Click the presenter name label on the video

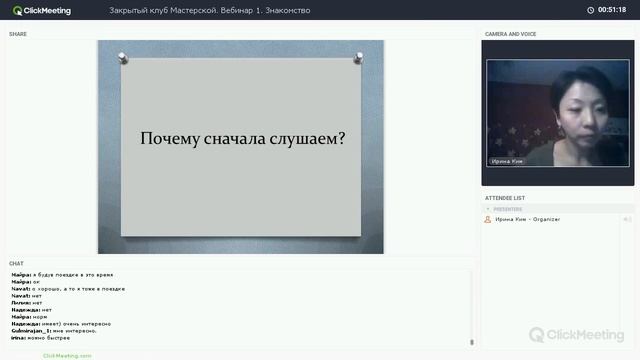507,161
